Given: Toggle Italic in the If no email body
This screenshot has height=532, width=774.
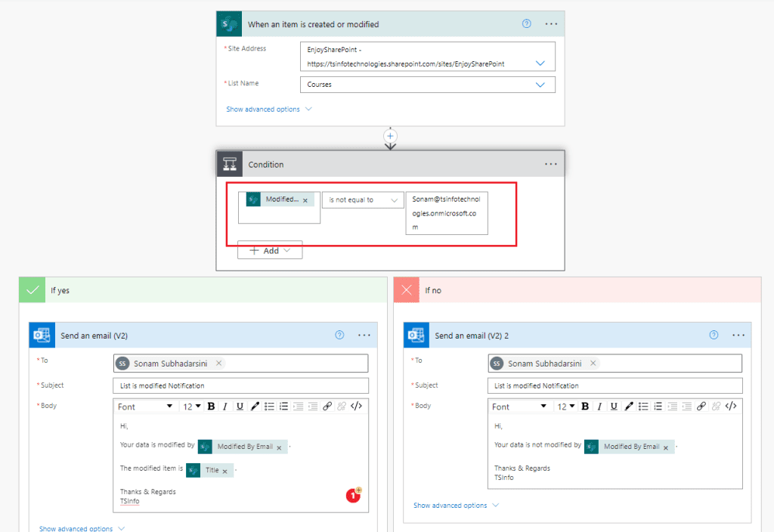Looking at the screenshot, I should click(x=599, y=406).
